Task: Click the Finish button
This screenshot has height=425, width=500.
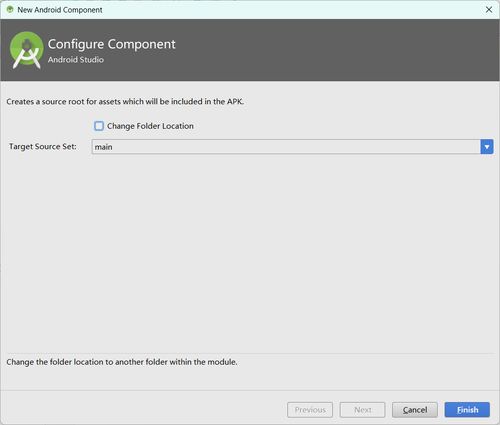Action: point(467,410)
